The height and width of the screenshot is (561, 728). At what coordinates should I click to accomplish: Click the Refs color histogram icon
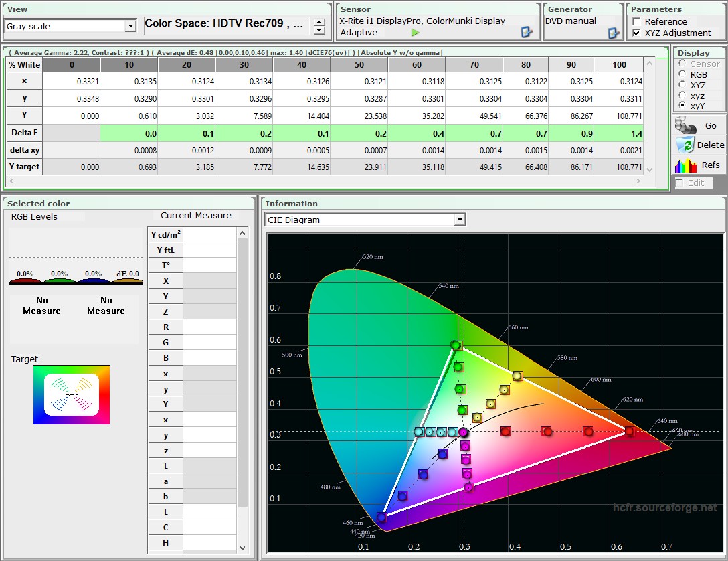click(685, 165)
